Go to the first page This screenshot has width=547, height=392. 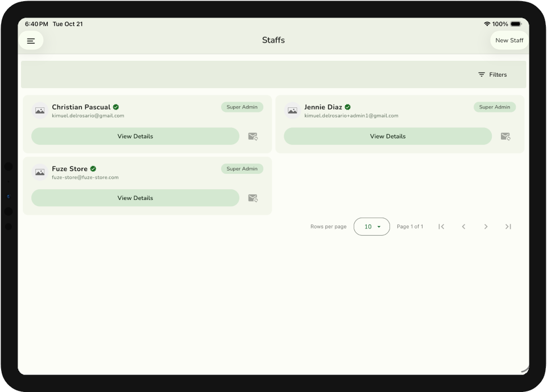pyautogui.click(x=441, y=227)
